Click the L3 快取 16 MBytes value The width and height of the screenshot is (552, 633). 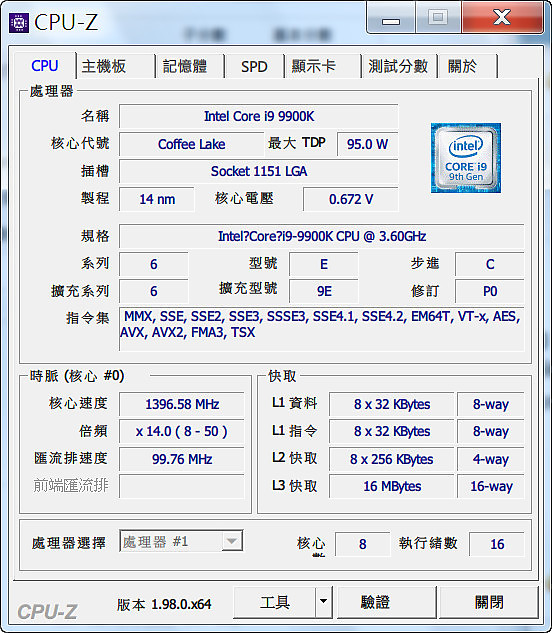click(392, 486)
